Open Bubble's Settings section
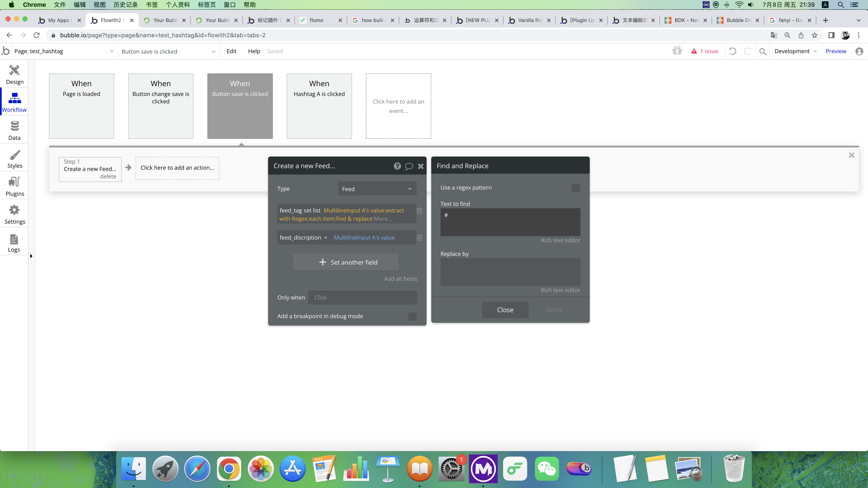 pyautogui.click(x=14, y=214)
